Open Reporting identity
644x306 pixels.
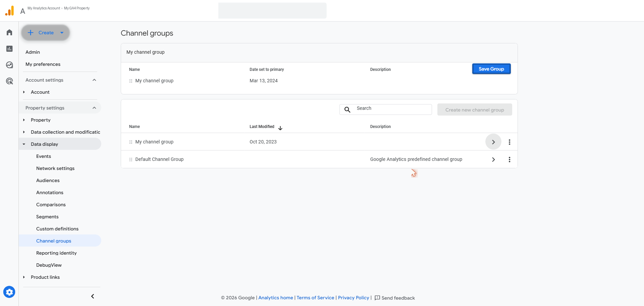click(56, 253)
